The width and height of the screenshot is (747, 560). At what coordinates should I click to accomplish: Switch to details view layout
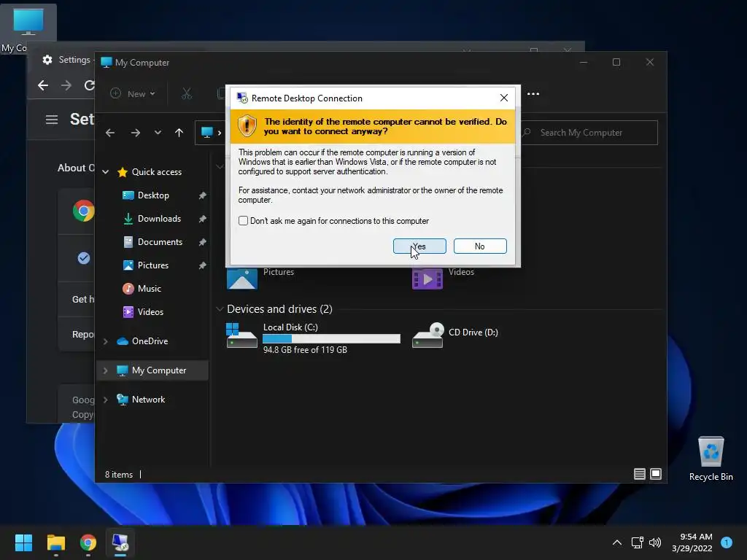[639, 474]
